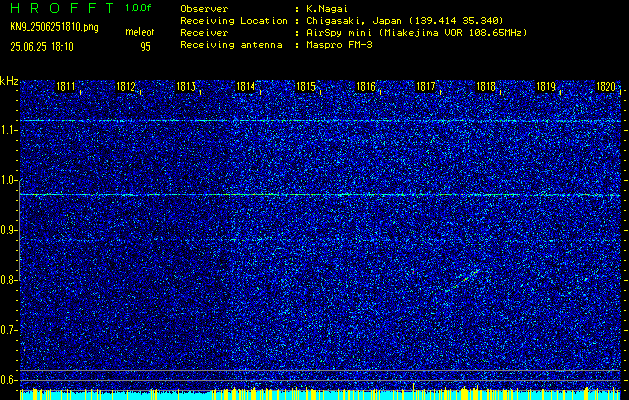Click the 0.9 frequency axis label
Image resolution: width=629 pixels, height=400 pixels.
pyautogui.click(x=8, y=230)
